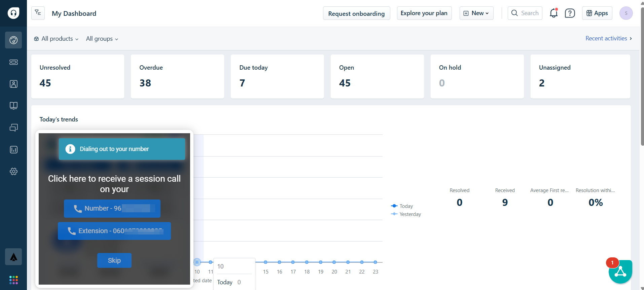Viewport: 644px width, 290px height.
Task: Toggle the navigation filter icon near title
Action: (x=38, y=13)
